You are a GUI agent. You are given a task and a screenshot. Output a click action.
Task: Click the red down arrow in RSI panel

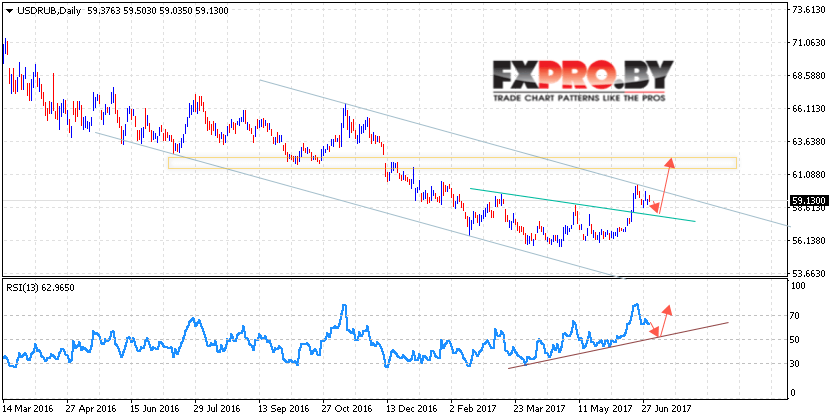point(653,329)
